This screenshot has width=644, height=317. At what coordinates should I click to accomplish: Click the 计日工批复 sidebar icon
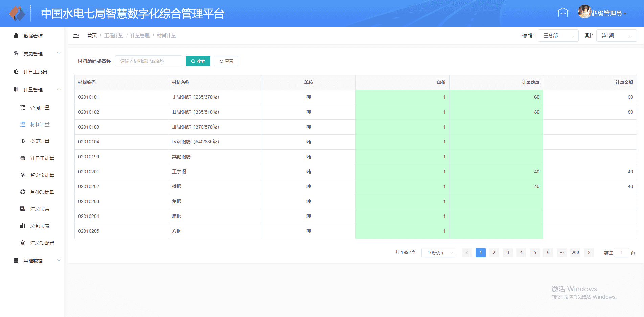(16, 71)
